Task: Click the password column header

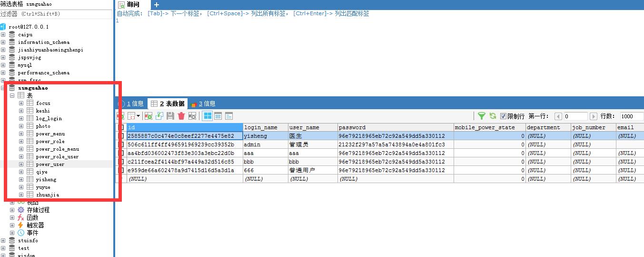Action: (396, 127)
